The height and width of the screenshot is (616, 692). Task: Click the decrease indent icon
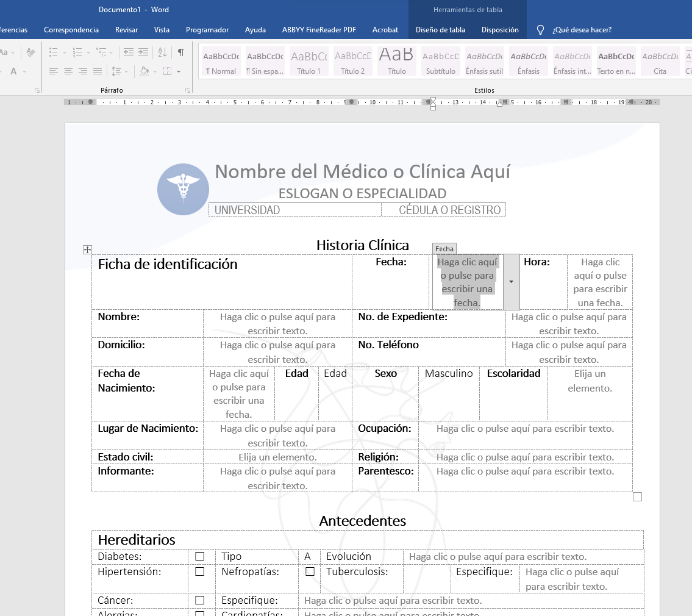tap(128, 52)
